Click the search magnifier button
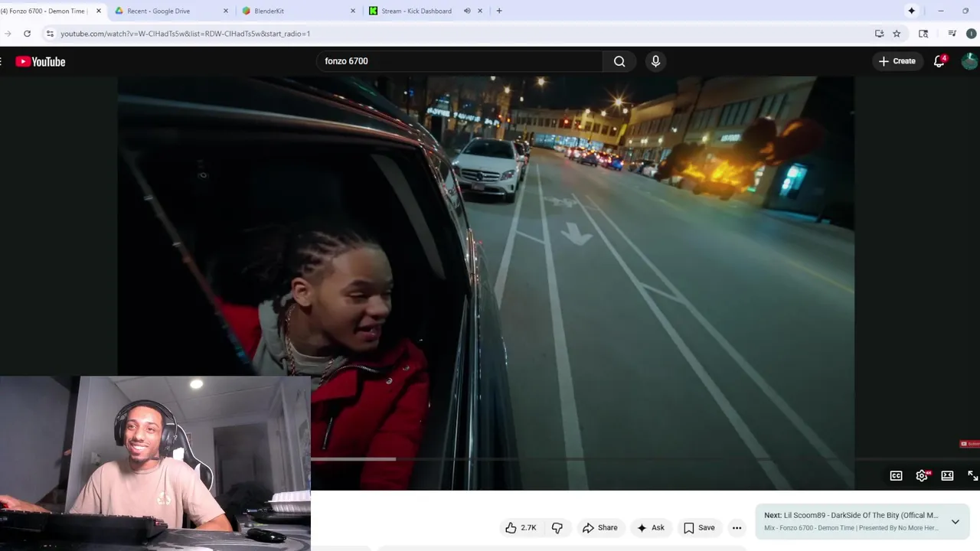 tap(619, 61)
